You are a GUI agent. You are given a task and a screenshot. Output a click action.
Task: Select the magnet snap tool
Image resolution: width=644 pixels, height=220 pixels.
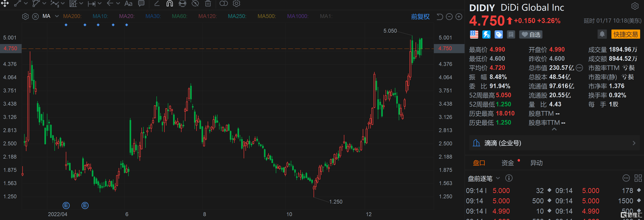[x=169, y=3]
